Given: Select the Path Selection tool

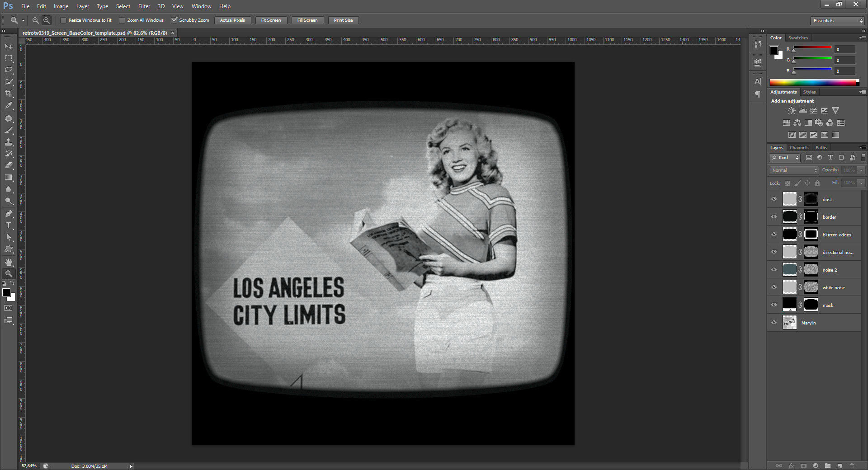Looking at the screenshot, I should click(9, 237).
